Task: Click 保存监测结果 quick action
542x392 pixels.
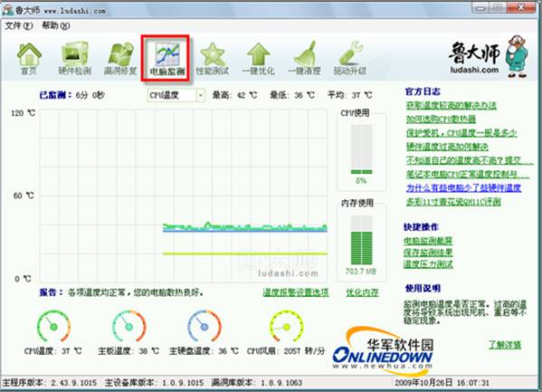Action: click(x=428, y=253)
